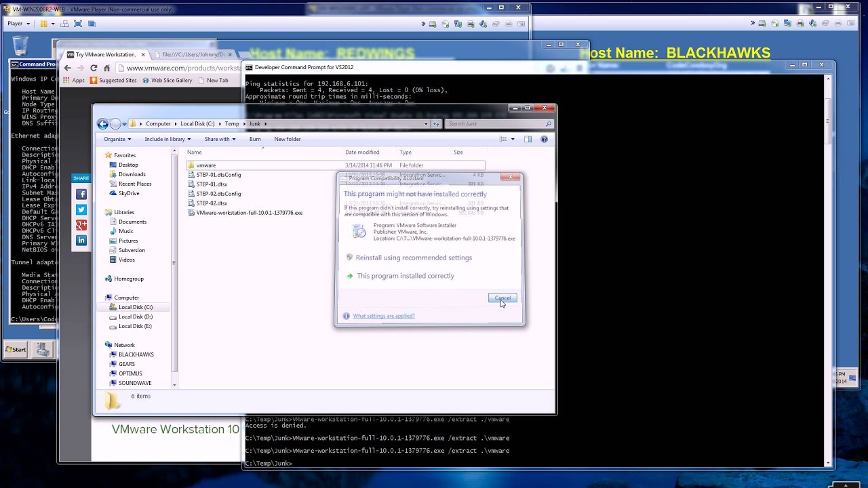Click the Temp breadcrumb in Explorer address bar
The width and height of the screenshot is (868, 488).
[x=232, y=123]
